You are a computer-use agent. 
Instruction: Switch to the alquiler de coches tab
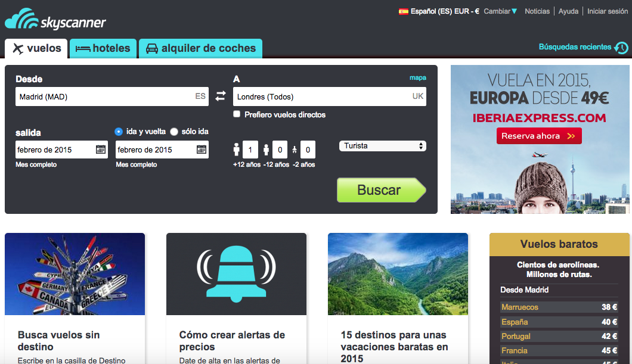200,48
